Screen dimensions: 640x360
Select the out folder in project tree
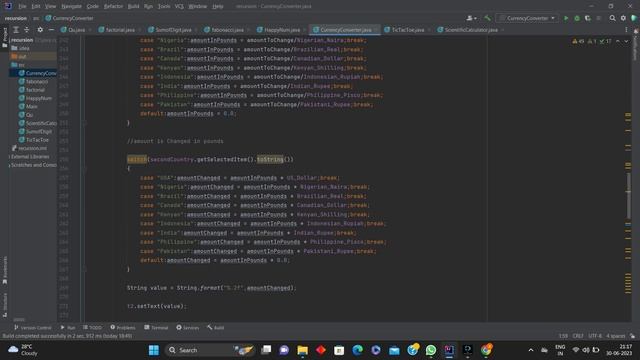[22, 56]
